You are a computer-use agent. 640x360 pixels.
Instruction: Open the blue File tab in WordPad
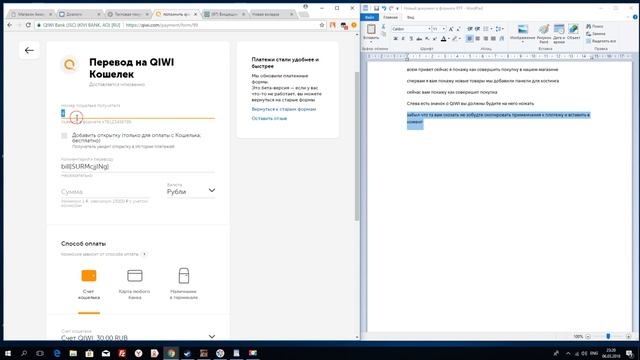pyautogui.click(x=369, y=17)
